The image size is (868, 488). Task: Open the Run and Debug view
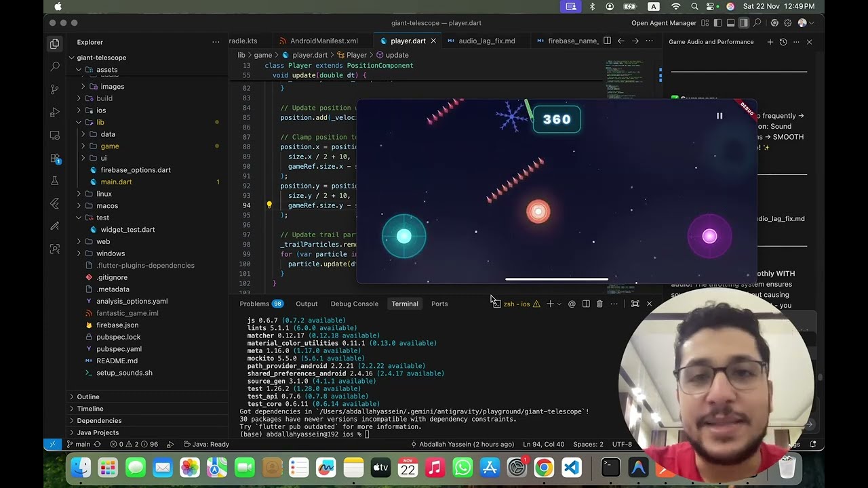[55, 113]
